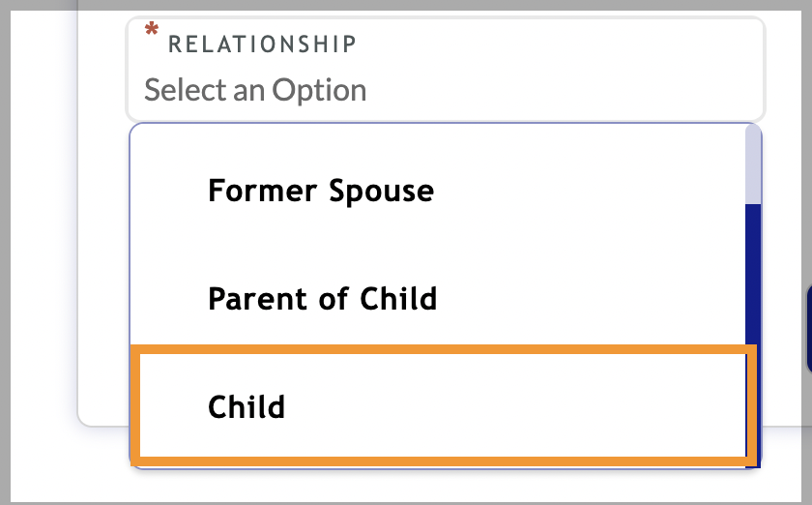The width and height of the screenshot is (812, 505).
Task: Pick Parent of Child relationship
Action: [322, 298]
